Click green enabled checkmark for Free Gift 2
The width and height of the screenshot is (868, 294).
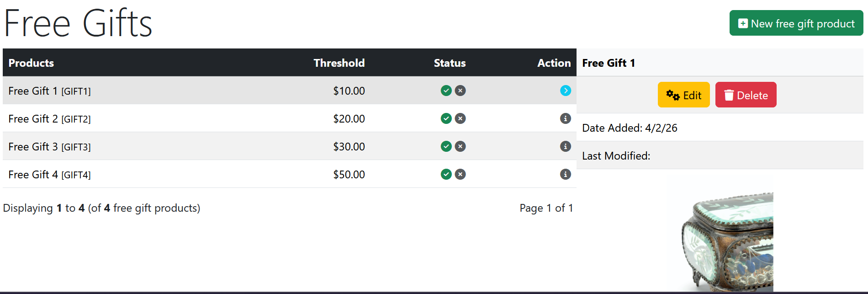tap(446, 118)
